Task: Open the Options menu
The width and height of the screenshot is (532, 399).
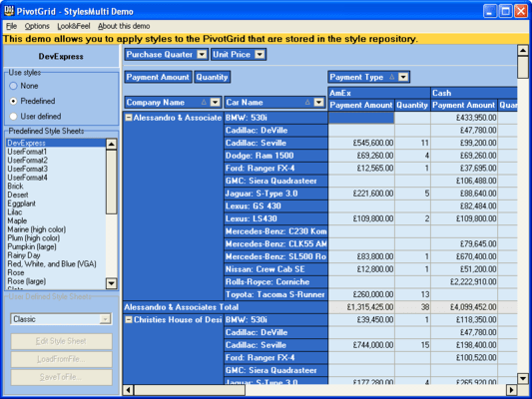Action: tap(37, 26)
